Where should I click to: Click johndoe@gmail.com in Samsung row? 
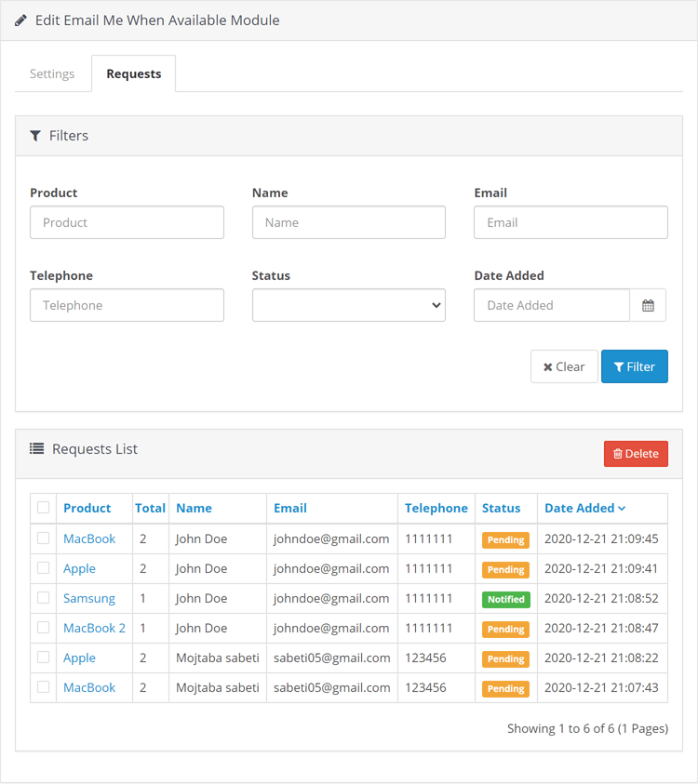[331, 599]
